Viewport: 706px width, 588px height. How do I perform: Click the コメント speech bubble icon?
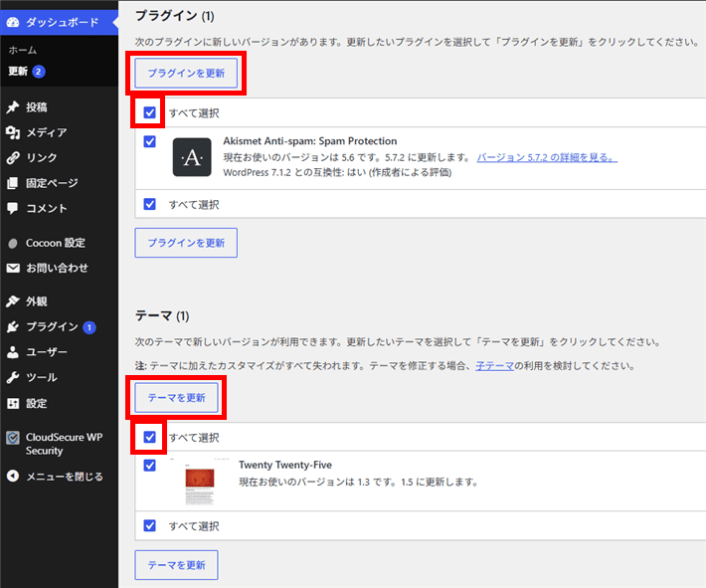click(x=13, y=208)
